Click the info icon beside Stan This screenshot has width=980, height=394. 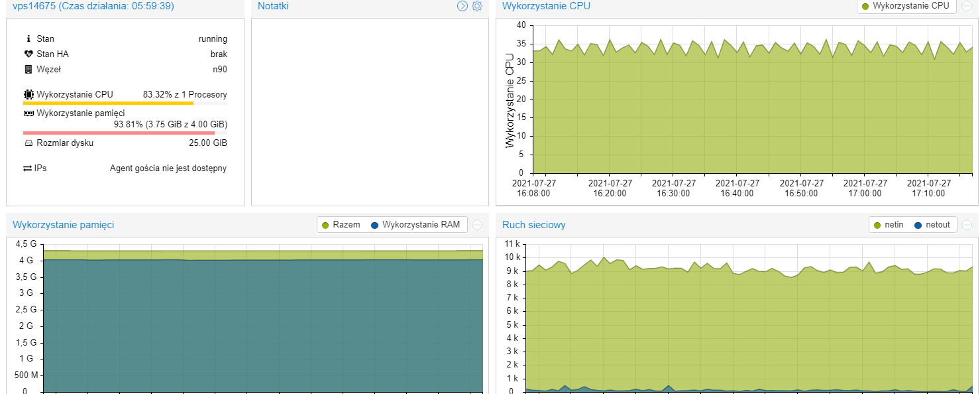point(28,39)
